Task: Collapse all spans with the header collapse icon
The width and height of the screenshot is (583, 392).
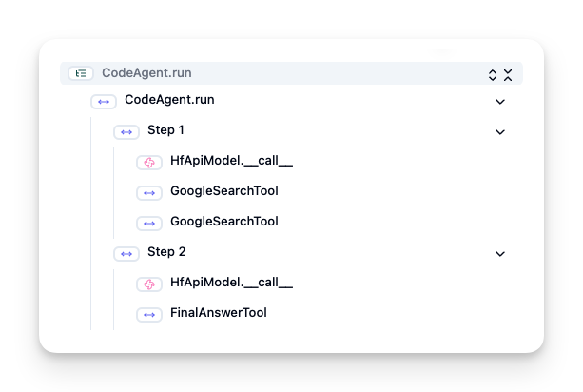Action: pos(508,74)
